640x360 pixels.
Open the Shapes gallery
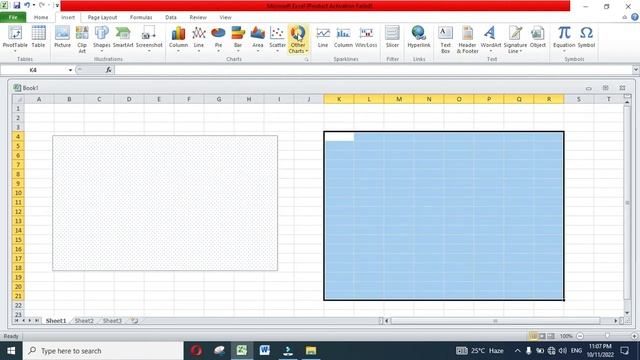click(x=102, y=38)
